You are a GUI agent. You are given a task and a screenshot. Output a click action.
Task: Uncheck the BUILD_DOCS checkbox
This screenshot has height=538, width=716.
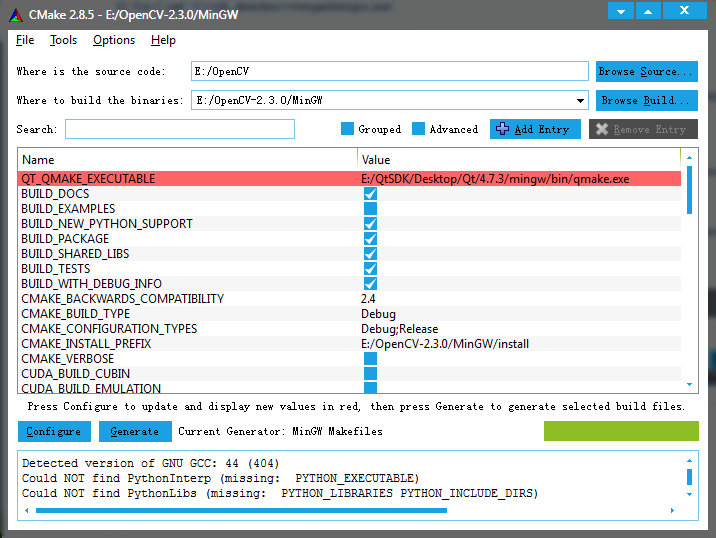[370, 194]
